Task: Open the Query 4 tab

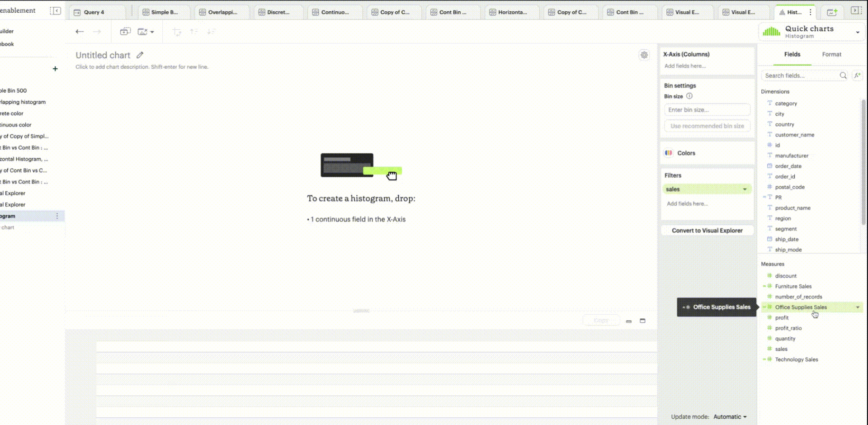Action: pyautogui.click(x=94, y=12)
